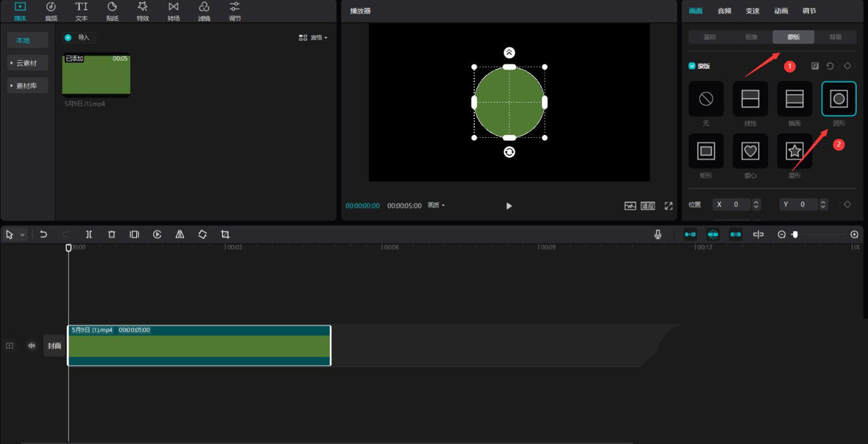Screen dimensions: 868x444
Task: Expand the 素材库 material library section
Action: [27, 86]
